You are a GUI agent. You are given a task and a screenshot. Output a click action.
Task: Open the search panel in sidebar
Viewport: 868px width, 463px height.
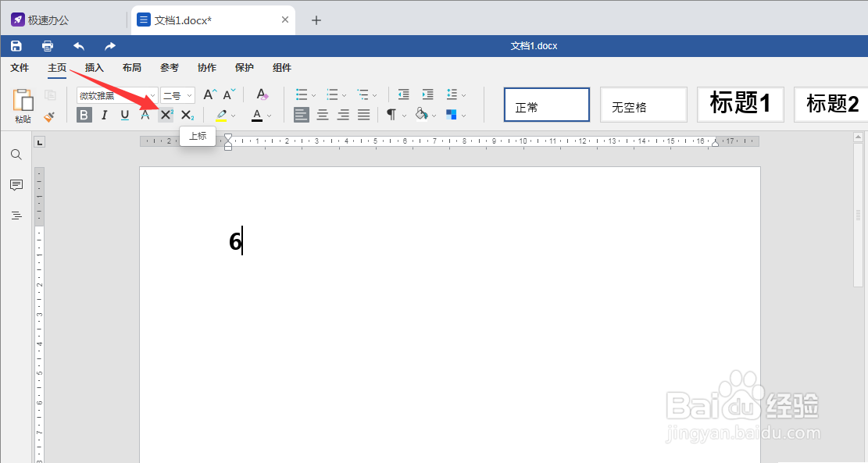point(16,155)
